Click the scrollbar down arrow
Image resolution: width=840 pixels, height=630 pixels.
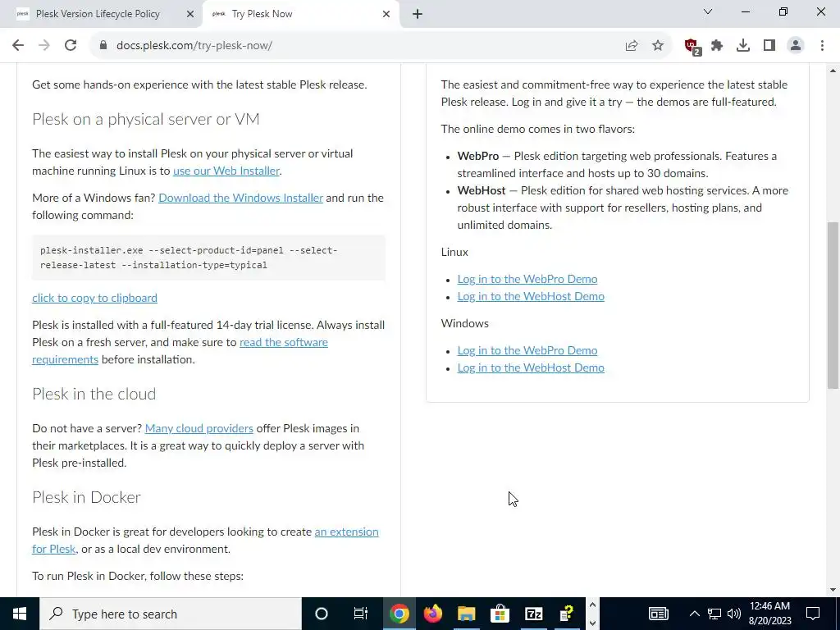click(x=833, y=590)
